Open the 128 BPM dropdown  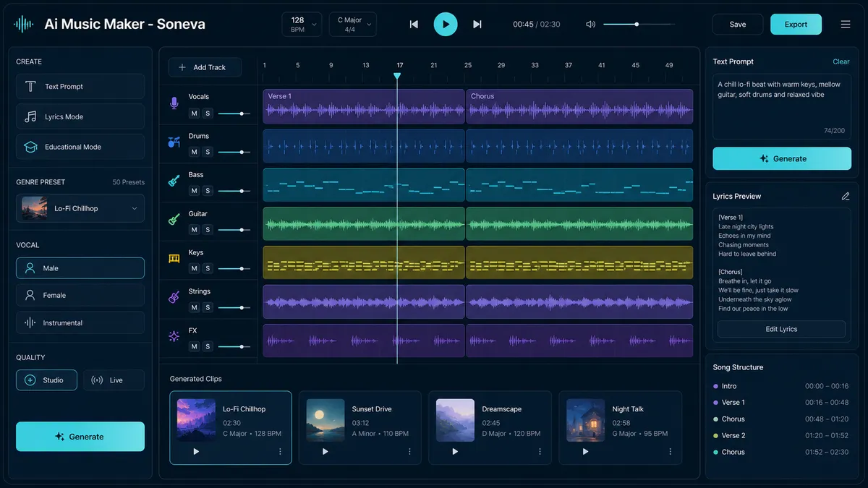coord(302,24)
